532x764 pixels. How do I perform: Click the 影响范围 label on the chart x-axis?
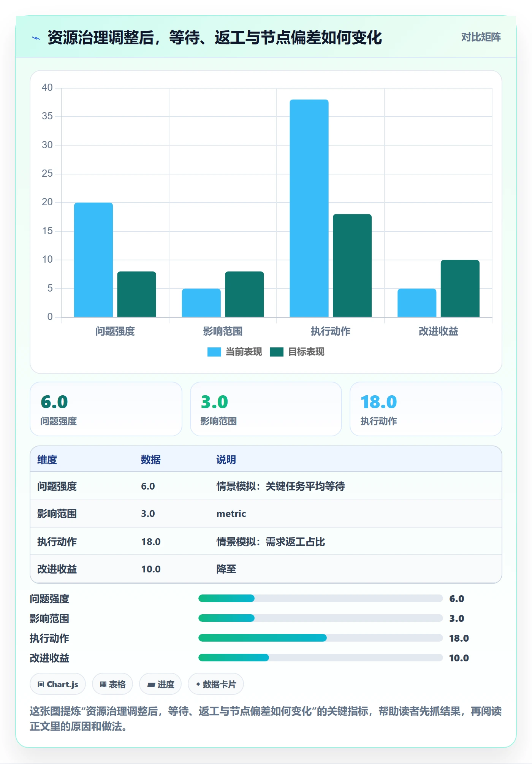[223, 331]
